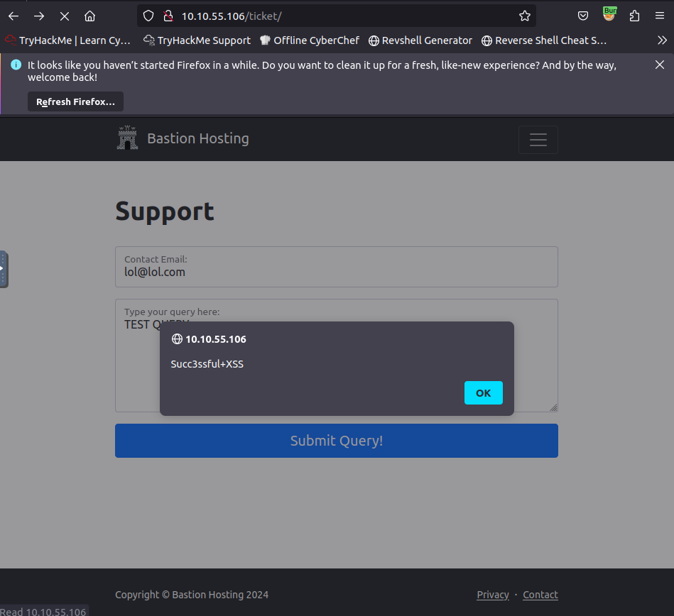Expand the left edge side panel handle

point(4,269)
